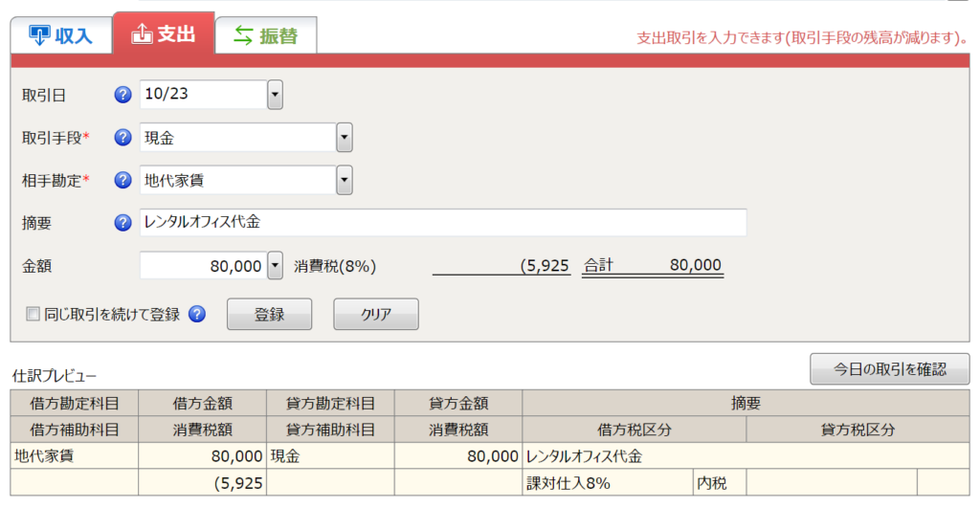This screenshot has width=980, height=508.
Task: Click the クリア button
Action: click(375, 314)
